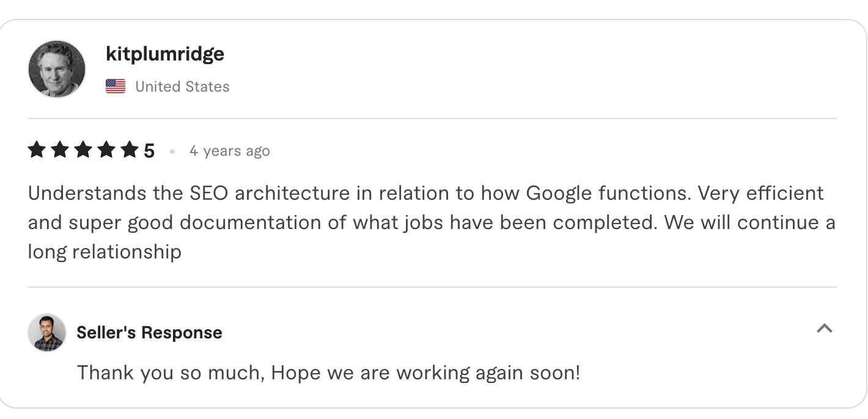Select the fifth star rating icon

[x=130, y=149]
